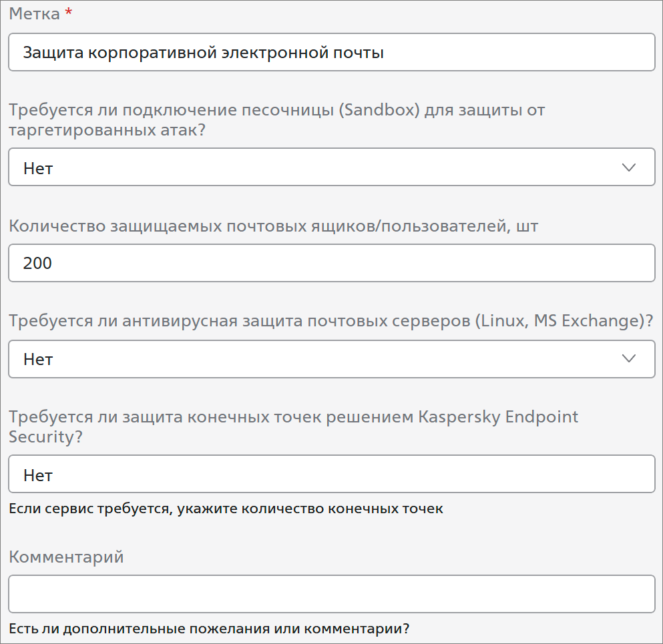Click the Kaspersky Endpoint Security question label
This screenshot has height=644, width=663.
point(293,426)
